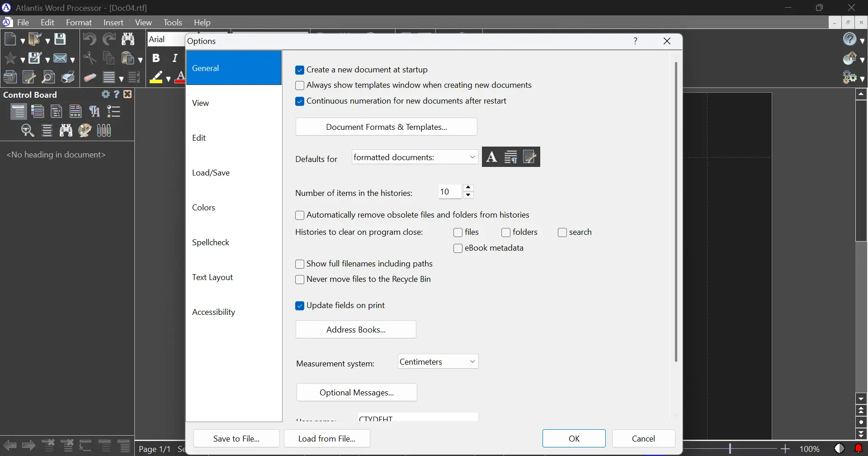
Task: Expand the dropdown arrow beside Open document
Action: tap(47, 41)
